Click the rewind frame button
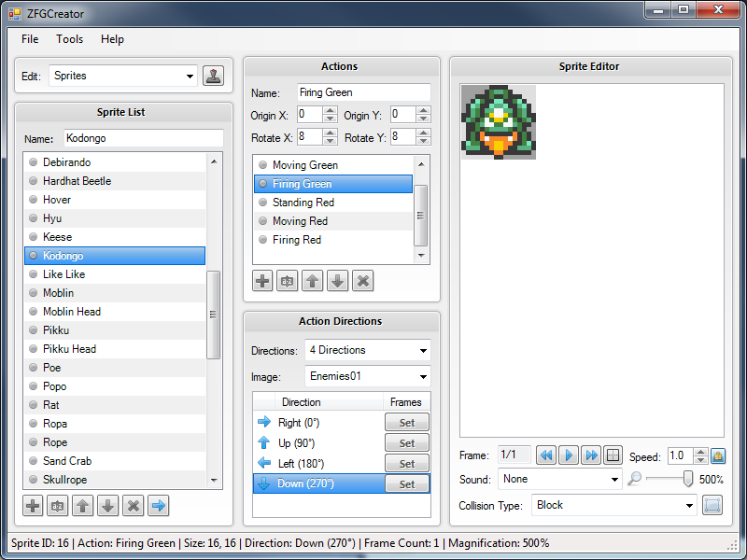The image size is (747, 560). tap(546, 455)
